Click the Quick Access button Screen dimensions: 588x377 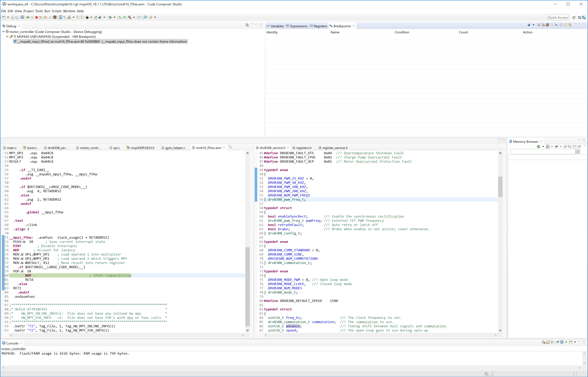click(558, 17)
